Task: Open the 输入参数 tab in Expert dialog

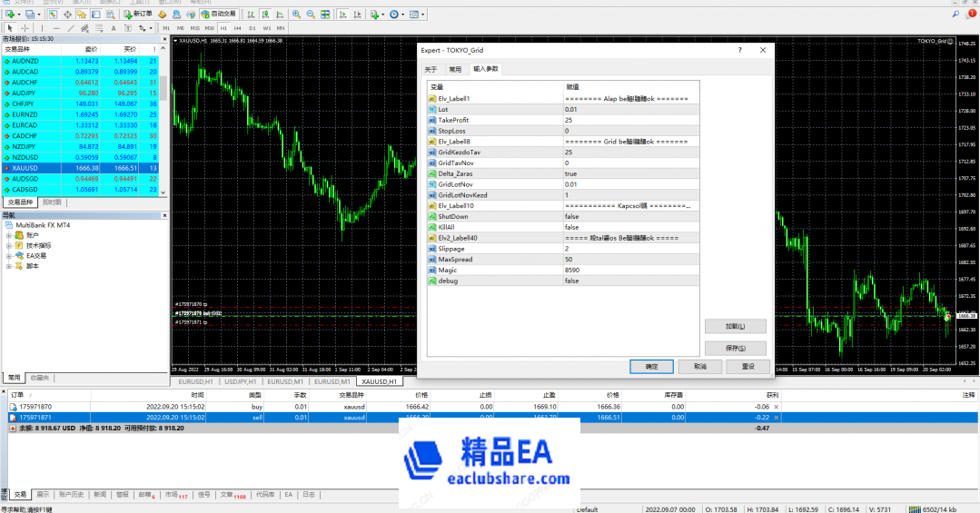Action: (486, 69)
